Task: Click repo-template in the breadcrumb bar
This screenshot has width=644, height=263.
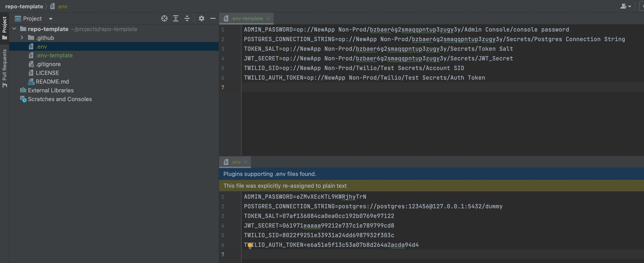Action: click(x=24, y=6)
